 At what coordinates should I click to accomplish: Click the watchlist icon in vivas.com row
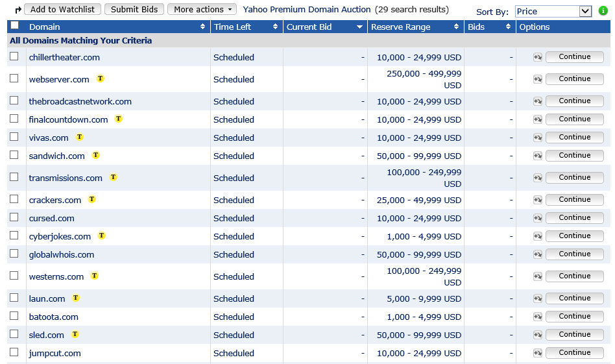(538, 138)
